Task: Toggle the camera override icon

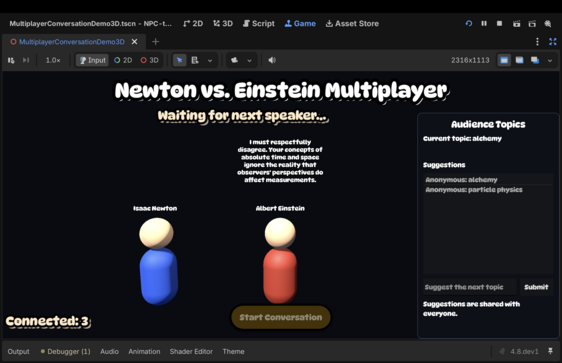Action: (234, 60)
